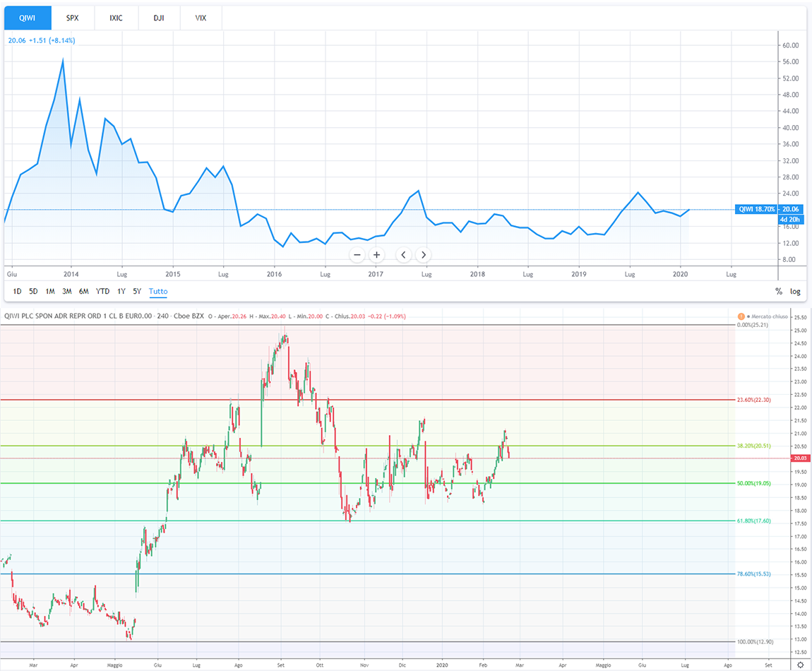Image resolution: width=812 pixels, height=671 pixels.
Task: Select the YTD time range
Action: coord(102,291)
